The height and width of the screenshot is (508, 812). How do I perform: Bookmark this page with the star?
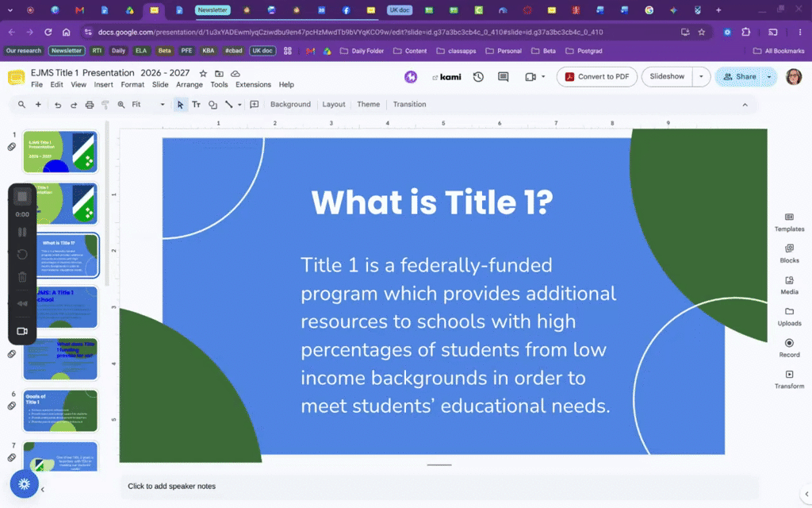pos(702,32)
